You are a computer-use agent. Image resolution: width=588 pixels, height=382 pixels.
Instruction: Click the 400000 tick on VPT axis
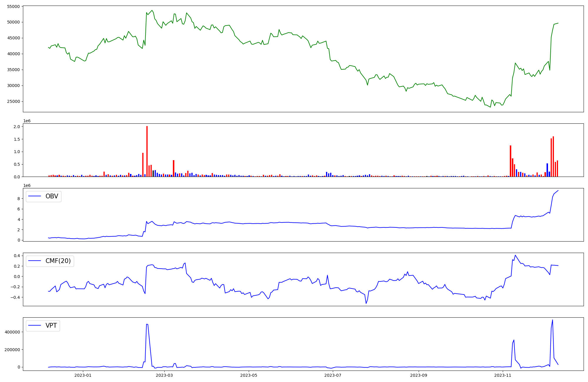(x=12, y=332)
